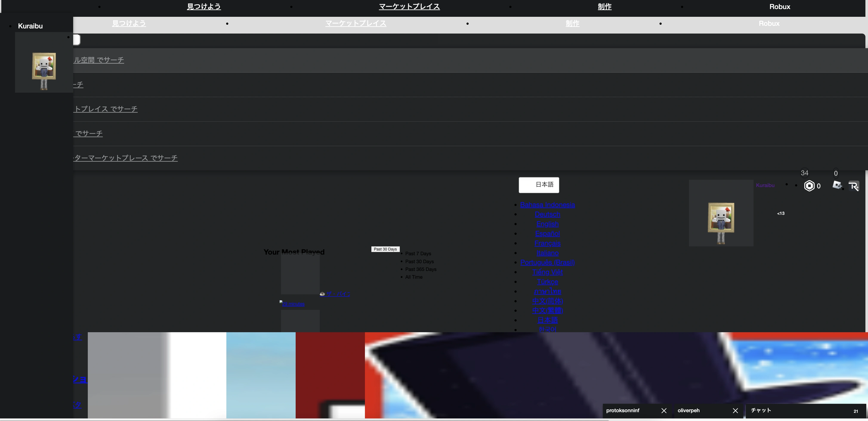Click the coffee cup icon game link
Image resolution: width=868 pixels, height=421 pixels.
coord(322,294)
